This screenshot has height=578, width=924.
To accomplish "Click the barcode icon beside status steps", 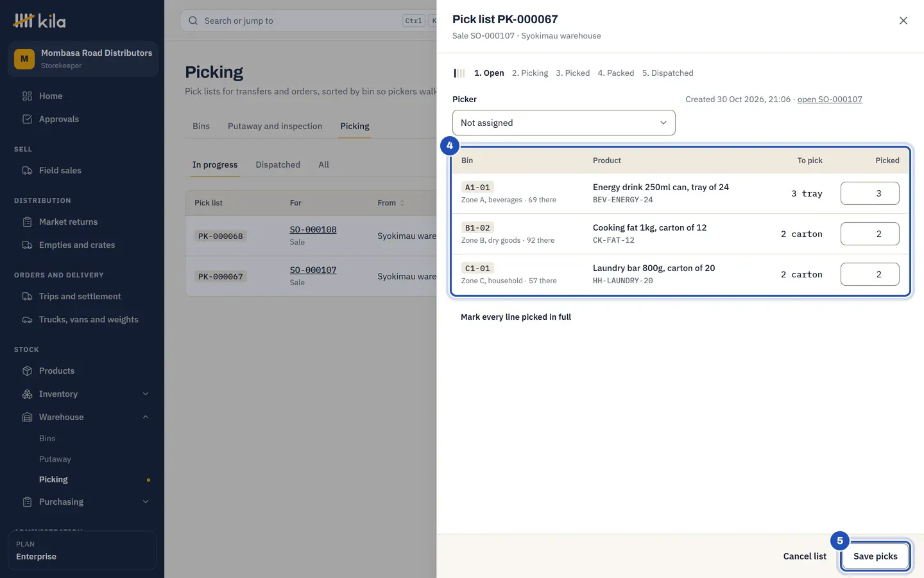I will (459, 73).
